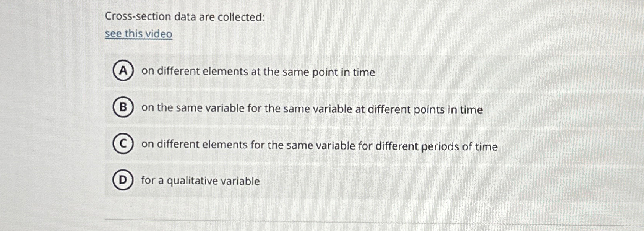
Task: Click the question text 'Cross-section data are collected:'
Action: tap(184, 17)
